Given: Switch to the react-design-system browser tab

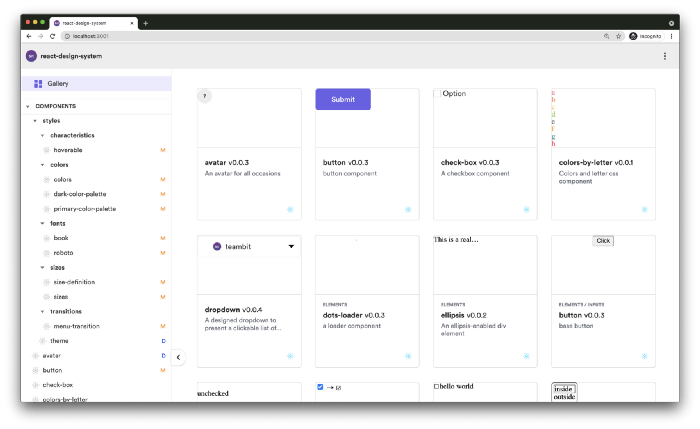Looking at the screenshot, I should (x=94, y=23).
